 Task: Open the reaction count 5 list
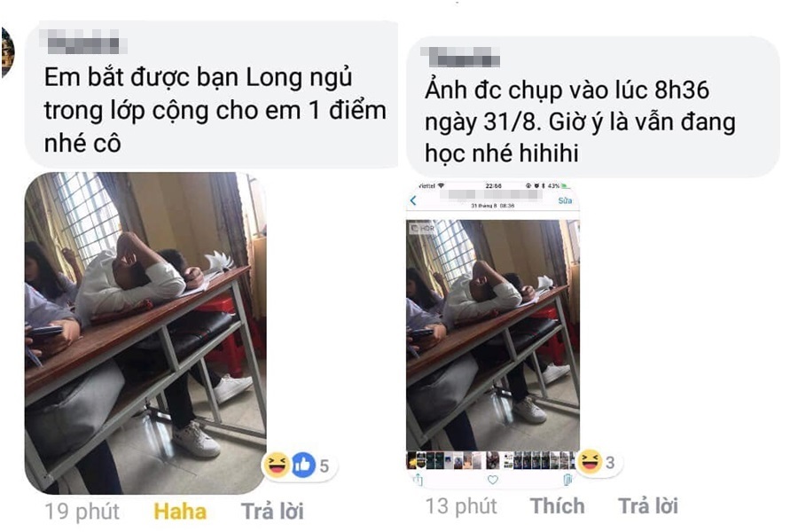325,465
